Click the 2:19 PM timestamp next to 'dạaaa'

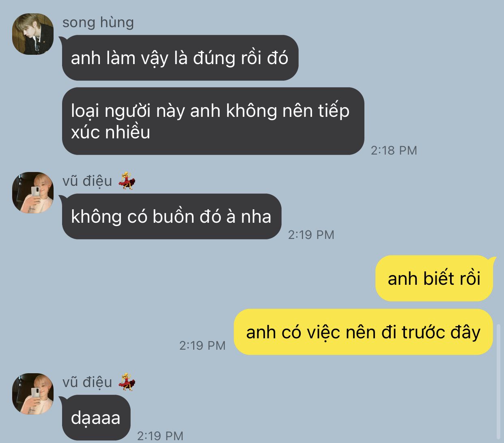160,436
